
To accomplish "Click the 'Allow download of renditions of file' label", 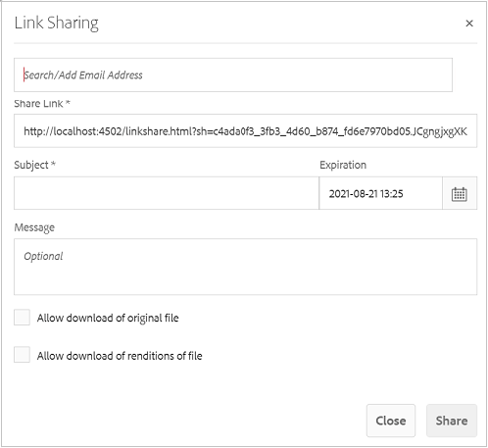I will (120, 356).
